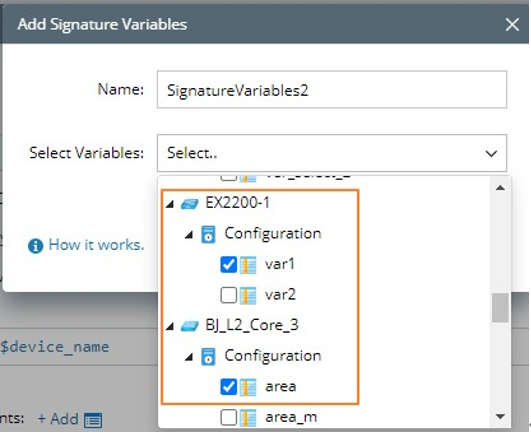Collapse Configuration under EX2200-1
The image size is (531, 434).
coord(189,234)
